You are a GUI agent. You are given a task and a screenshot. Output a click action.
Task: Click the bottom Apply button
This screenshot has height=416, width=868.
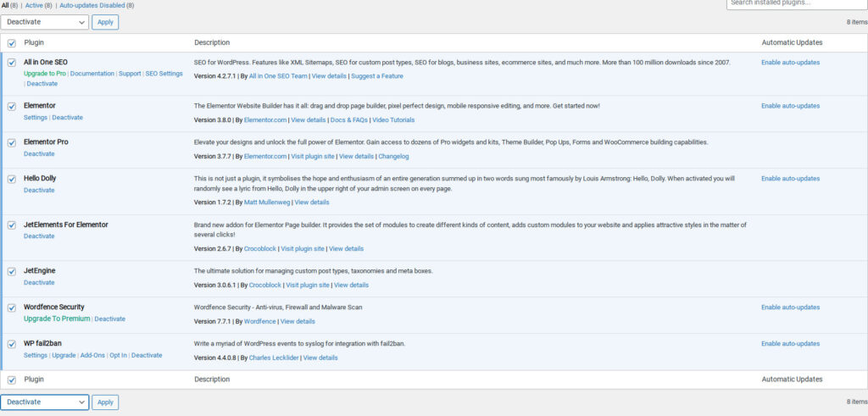click(x=105, y=402)
